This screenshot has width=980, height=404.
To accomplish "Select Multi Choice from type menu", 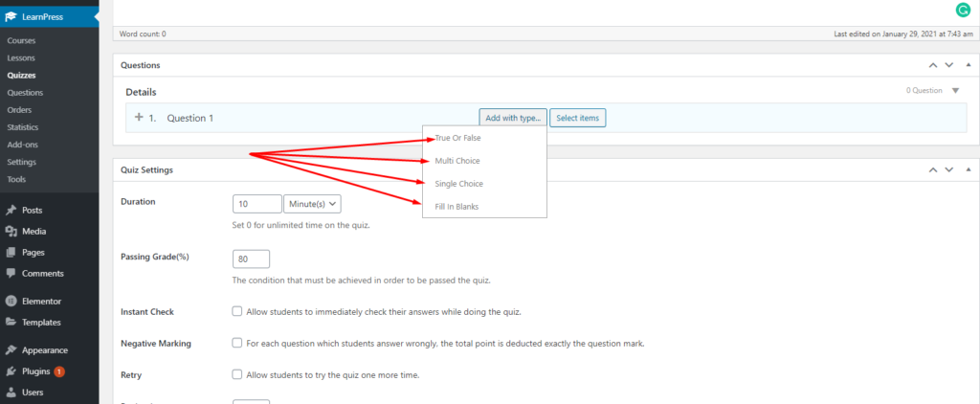I will tap(457, 161).
